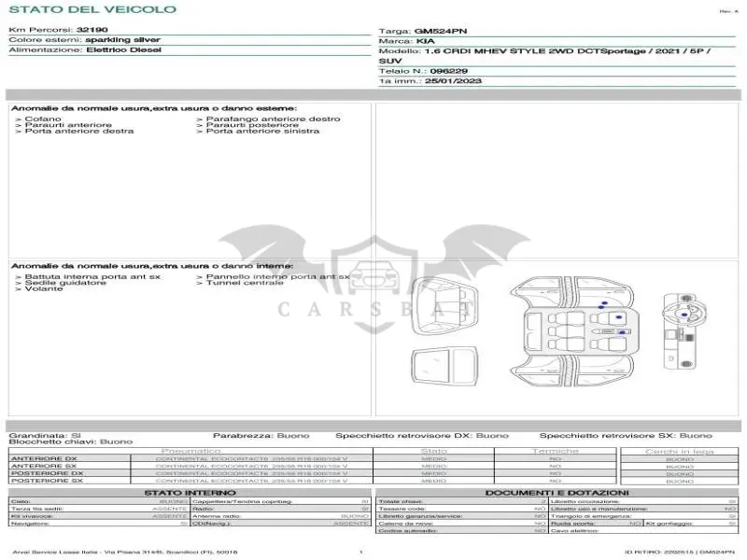Select the rear cabin view car diagram
This screenshot has width=747, height=560.
[x=444, y=306]
